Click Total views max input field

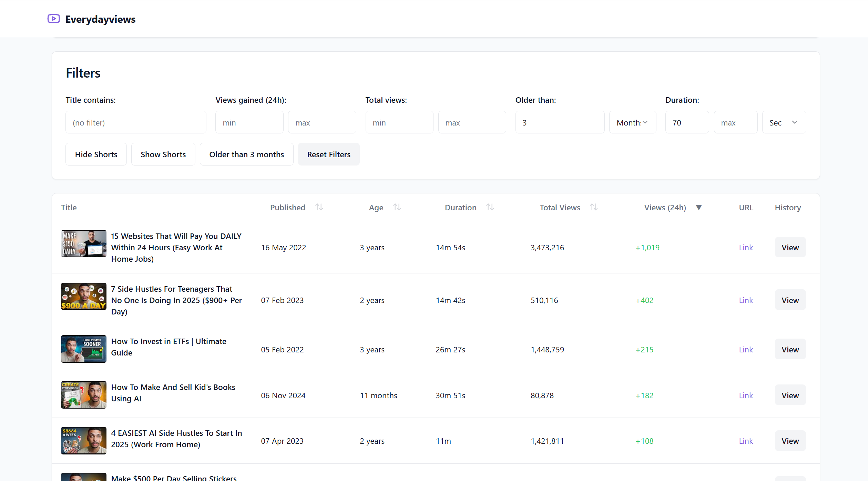click(472, 122)
